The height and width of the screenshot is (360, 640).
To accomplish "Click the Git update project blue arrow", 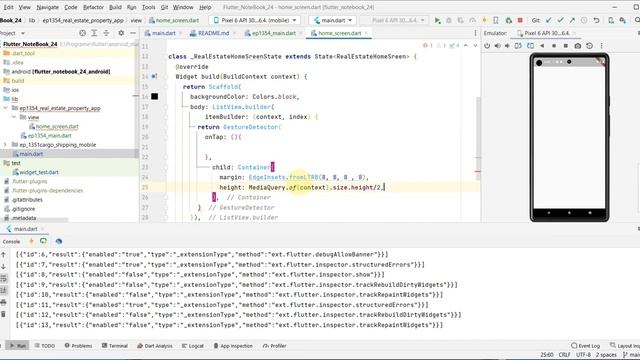I will pyautogui.click(x=548, y=20).
